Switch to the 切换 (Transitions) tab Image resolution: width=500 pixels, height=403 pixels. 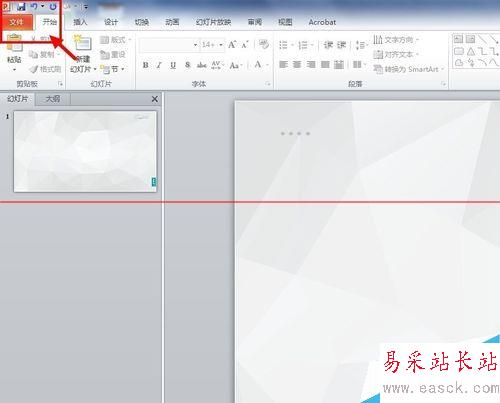coord(142,22)
